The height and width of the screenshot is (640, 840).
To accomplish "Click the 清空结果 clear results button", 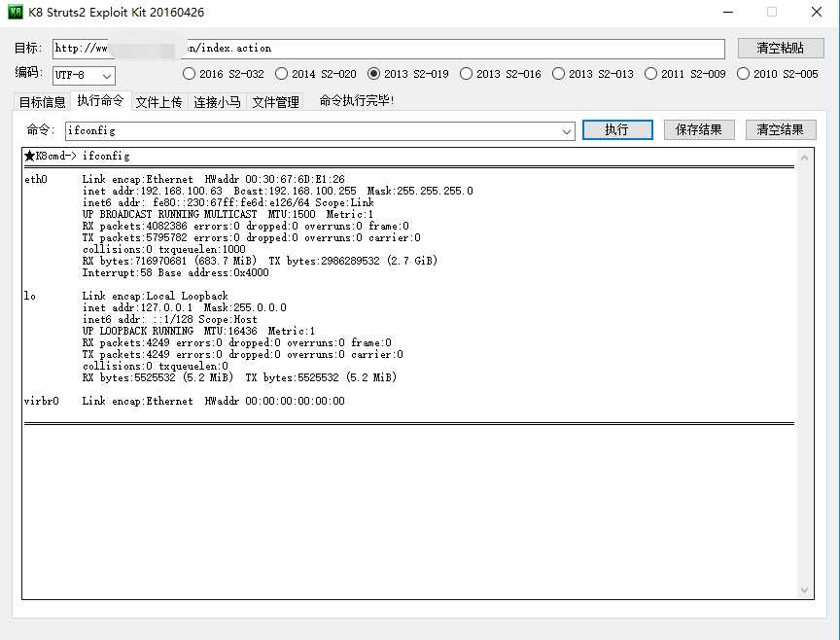I will 781,129.
